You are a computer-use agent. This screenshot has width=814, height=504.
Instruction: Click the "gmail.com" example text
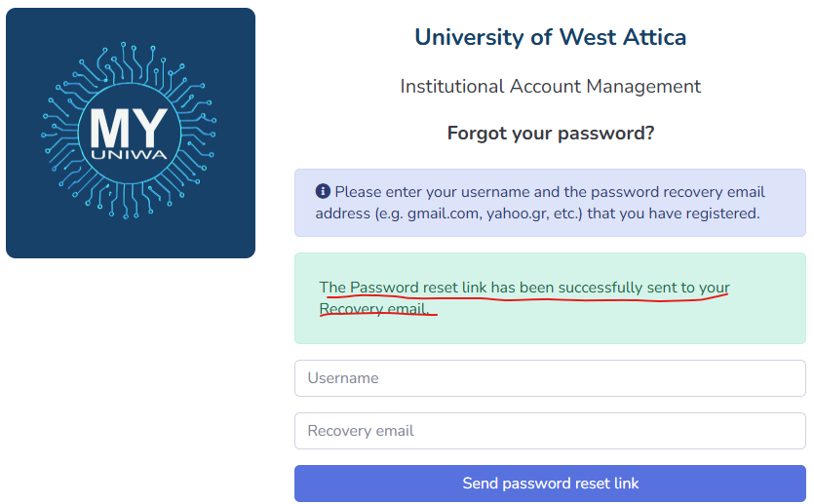(x=442, y=213)
